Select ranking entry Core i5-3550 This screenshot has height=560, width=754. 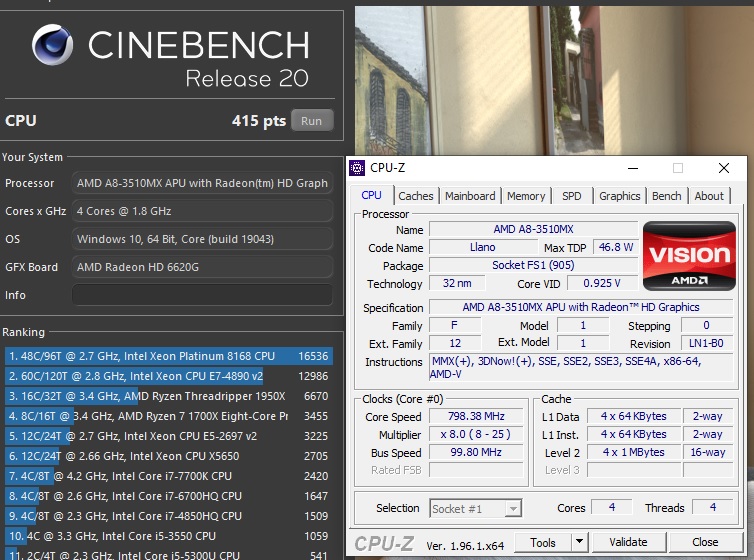click(169, 536)
